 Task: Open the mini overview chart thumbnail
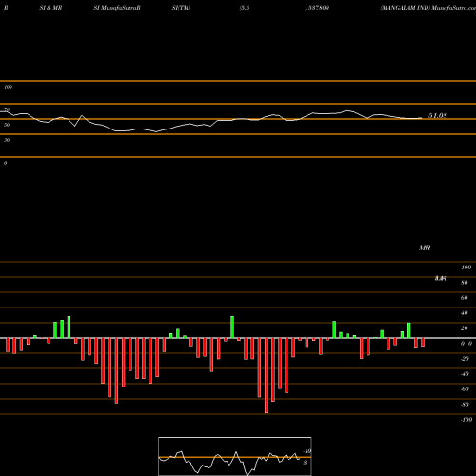coord(235,456)
